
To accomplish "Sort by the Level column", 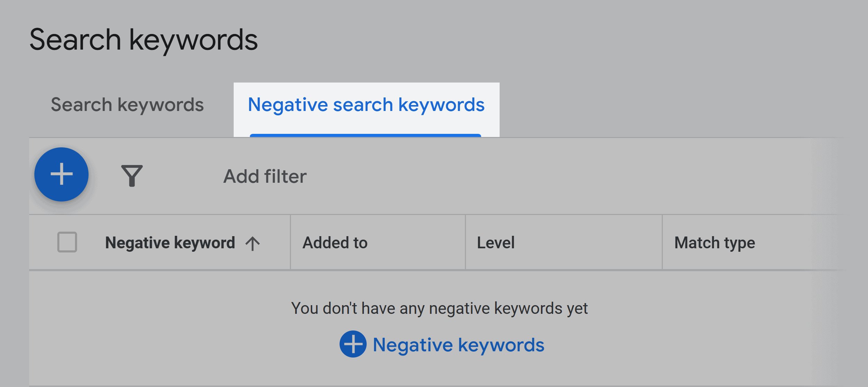I will [x=495, y=242].
